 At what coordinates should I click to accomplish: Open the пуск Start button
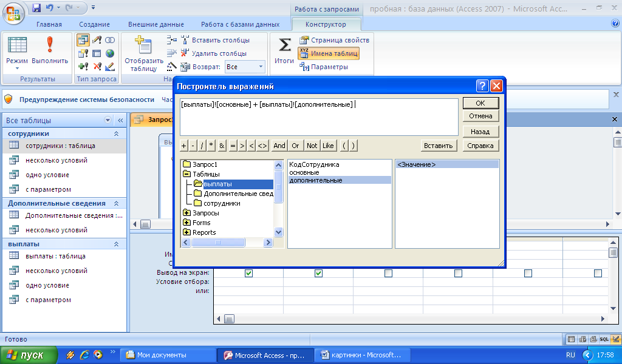coord(29,355)
